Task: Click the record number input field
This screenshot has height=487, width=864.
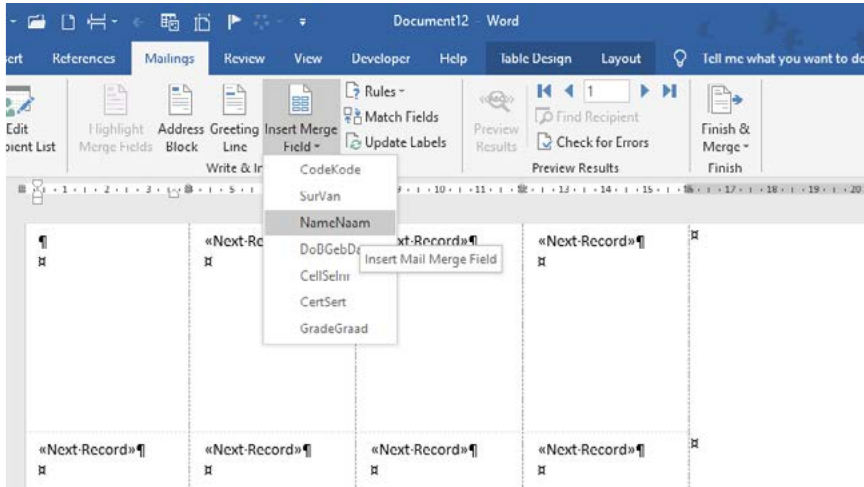Action: pyautogui.click(x=606, y=91)
